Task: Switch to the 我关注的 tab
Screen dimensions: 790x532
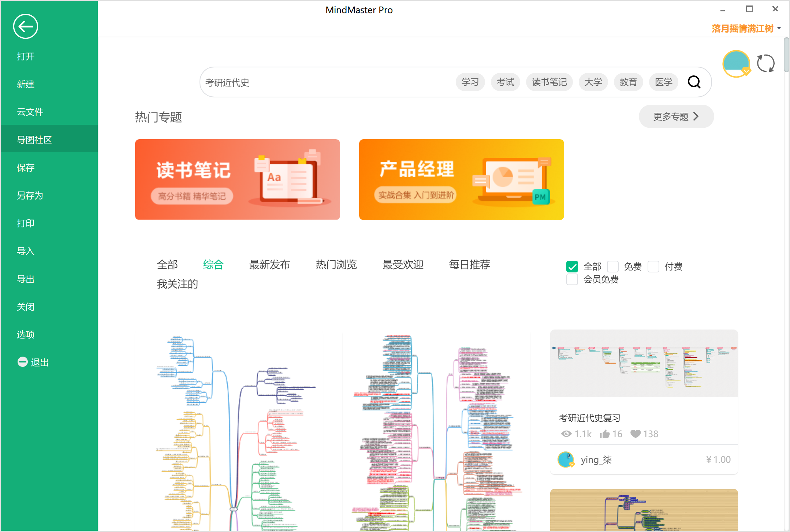Action: (x=177, y=284)
